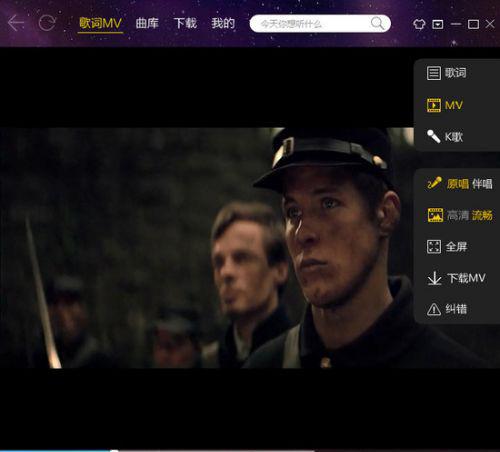
Task: Click the MV video frame
Action: [x=207, y=248]
